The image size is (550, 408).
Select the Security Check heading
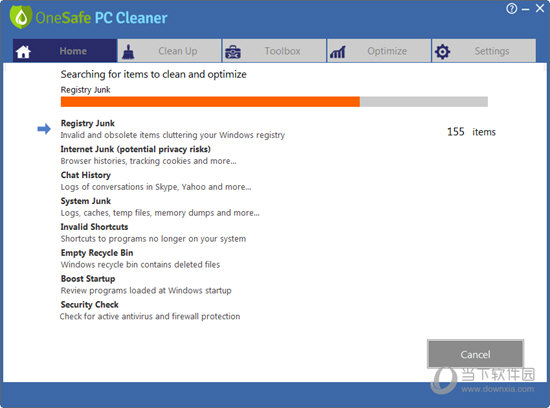click(89, 305)
